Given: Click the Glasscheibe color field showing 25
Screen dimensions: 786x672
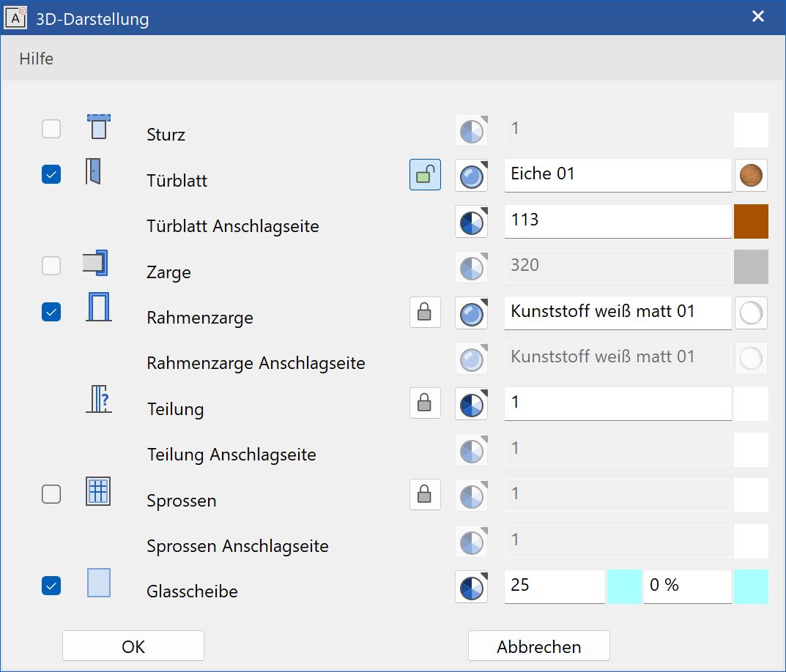Looking at the screenshot, I should tap(555, 586).
